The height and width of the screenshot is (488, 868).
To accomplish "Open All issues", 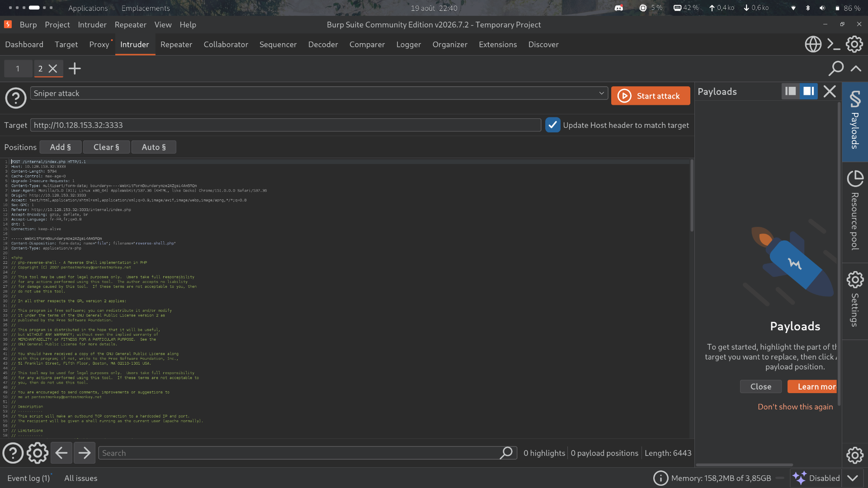I will 81,478.
